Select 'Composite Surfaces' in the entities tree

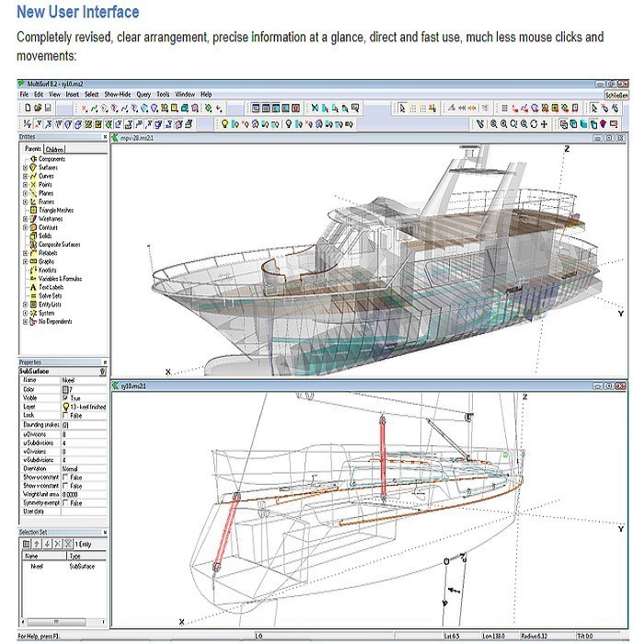click(60, 245)
